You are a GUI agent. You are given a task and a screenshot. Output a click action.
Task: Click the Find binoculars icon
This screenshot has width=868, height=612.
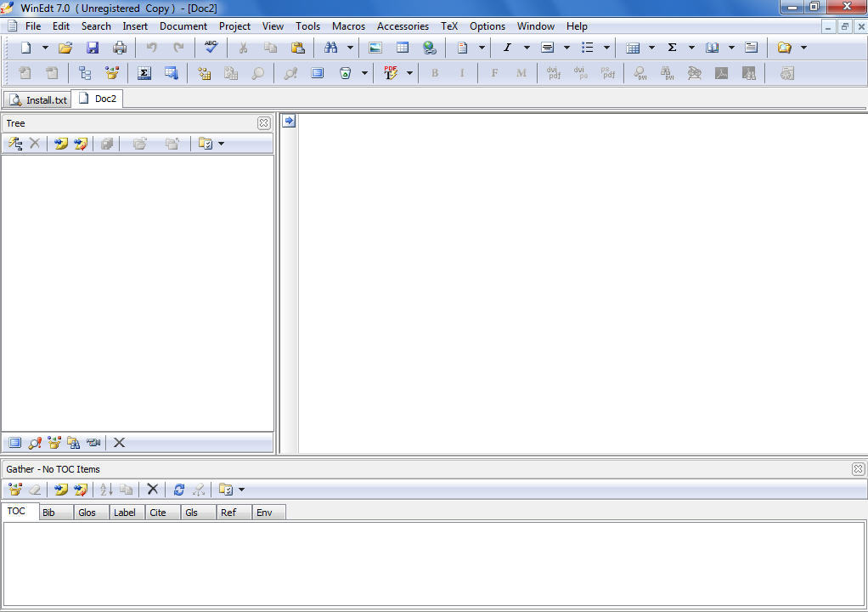[x=331, y=48]
